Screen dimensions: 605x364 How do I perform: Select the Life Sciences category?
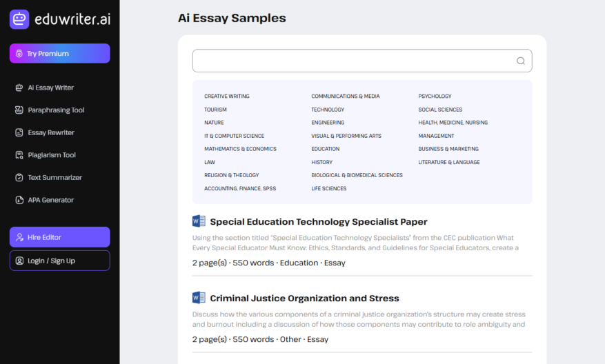(x=329, y=189)
